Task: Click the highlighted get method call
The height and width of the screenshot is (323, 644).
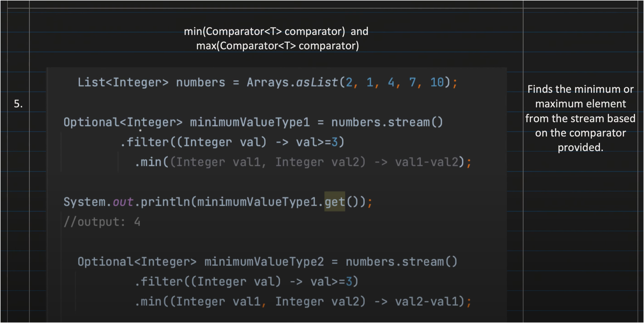Action: coord(334,202)
